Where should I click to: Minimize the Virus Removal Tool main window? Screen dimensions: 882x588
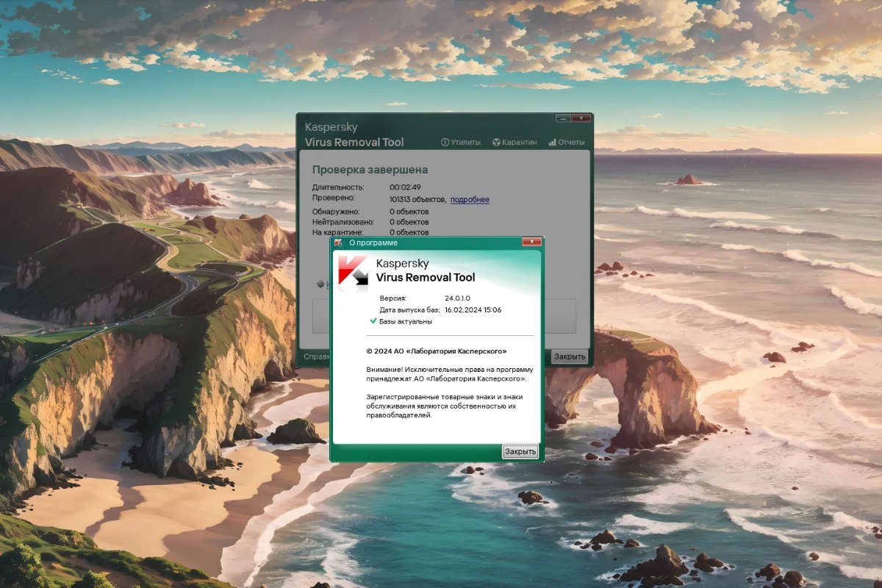[562, 118]
